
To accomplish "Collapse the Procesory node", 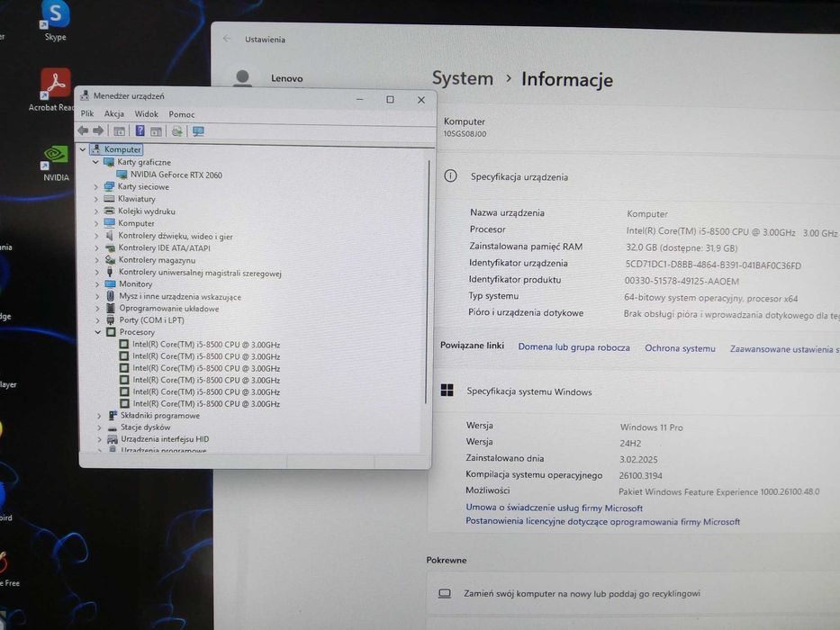I will [x=97, y=332].
